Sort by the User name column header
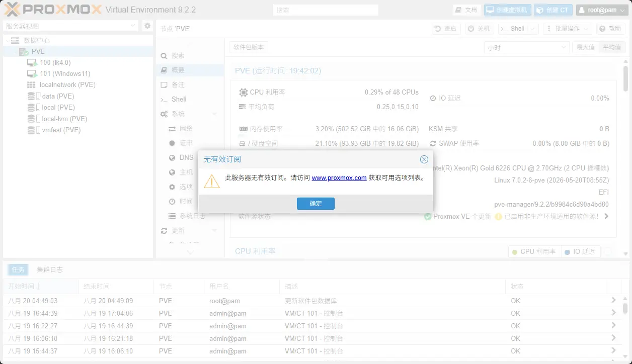 242,287
